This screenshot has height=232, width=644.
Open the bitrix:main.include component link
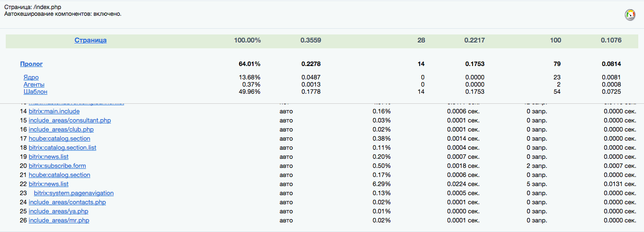tap(54, 111)
